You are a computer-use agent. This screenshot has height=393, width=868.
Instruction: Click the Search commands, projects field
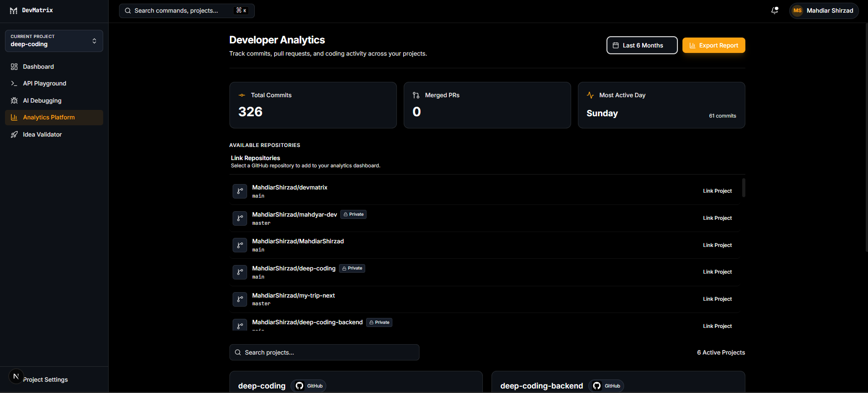pos(187,10)
